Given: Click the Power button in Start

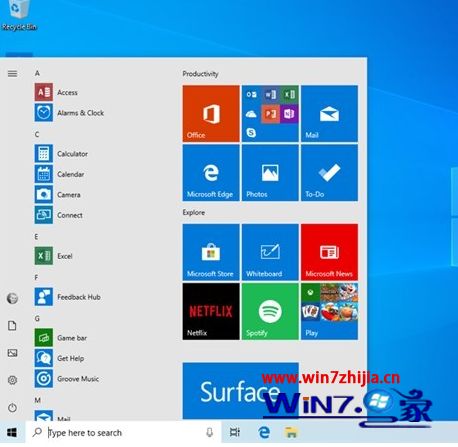Looking at the screenshot, I should pos(12,407).
